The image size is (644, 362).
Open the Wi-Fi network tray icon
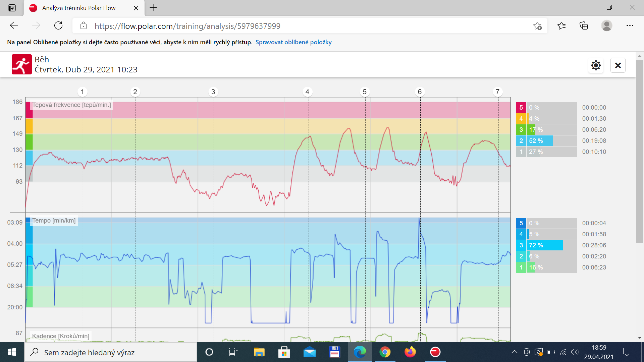click(563, 352)
